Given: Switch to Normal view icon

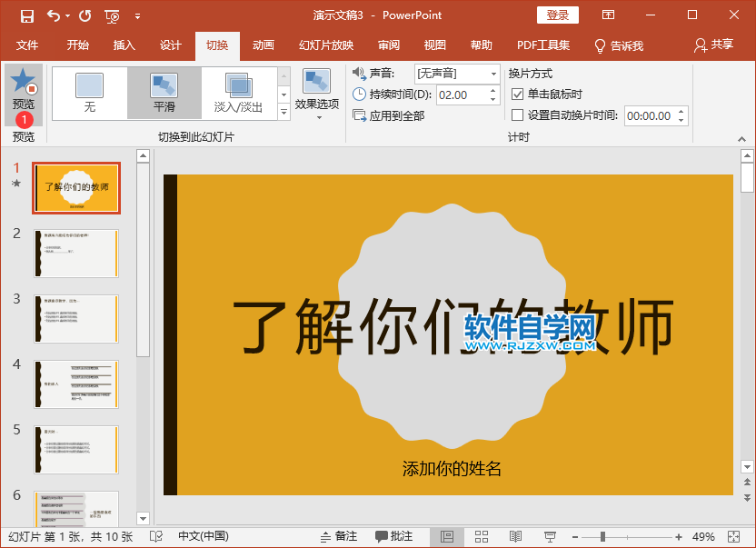Looking at the screenshot, I should tap(447, 536).
